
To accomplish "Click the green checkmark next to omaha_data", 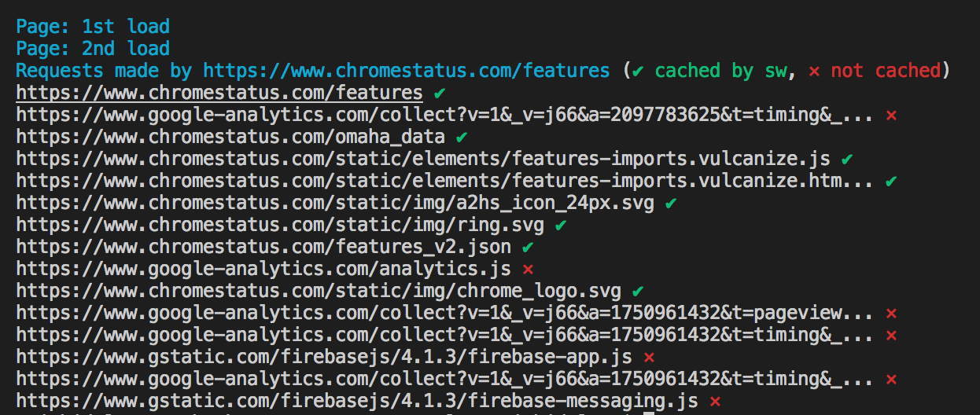I will (x=462, y=137).
